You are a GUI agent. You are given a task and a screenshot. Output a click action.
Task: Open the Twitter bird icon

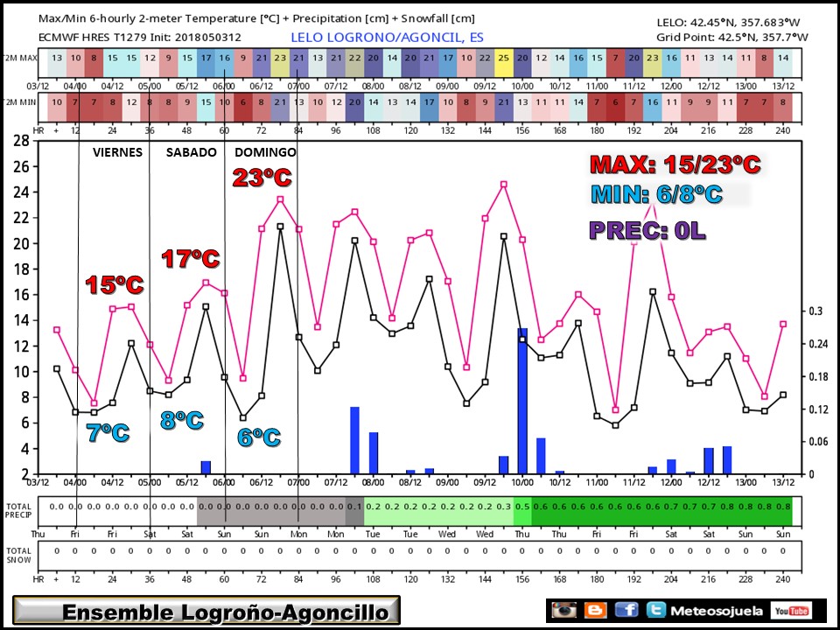655,611
